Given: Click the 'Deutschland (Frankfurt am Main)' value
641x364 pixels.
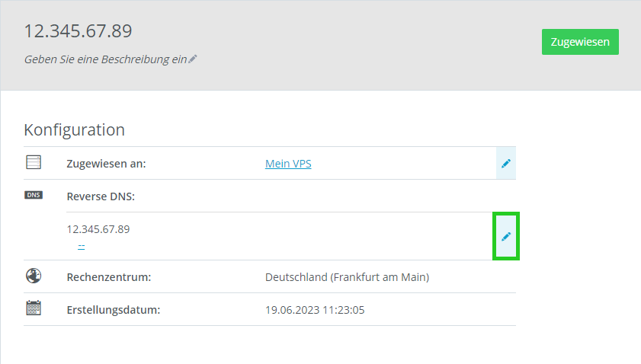Looking at the screenshot, I should [347, 277].
